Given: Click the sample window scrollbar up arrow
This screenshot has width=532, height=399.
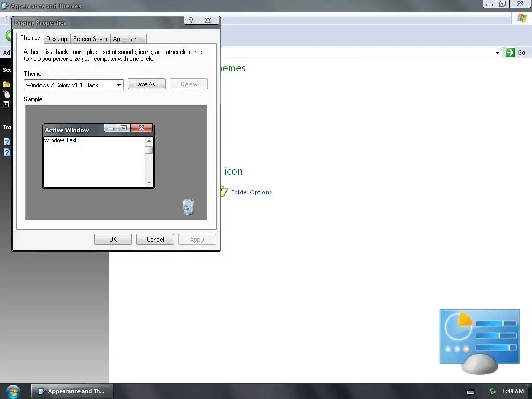Looking at the screenshot, I should pos(149,140).
